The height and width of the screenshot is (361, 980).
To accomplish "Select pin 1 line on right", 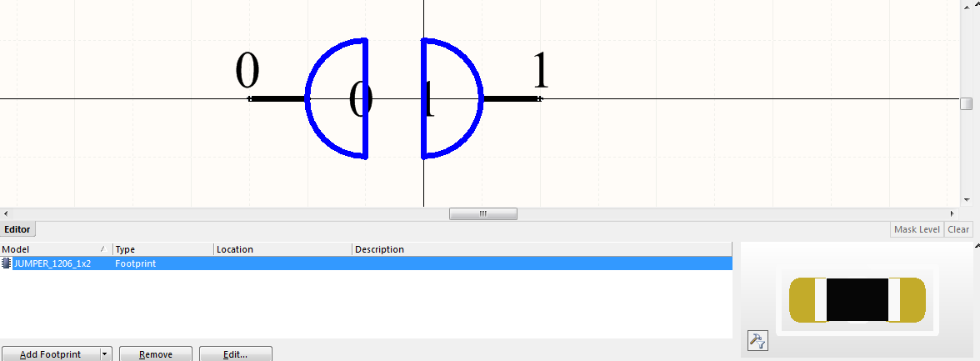I will pos(512,99).
